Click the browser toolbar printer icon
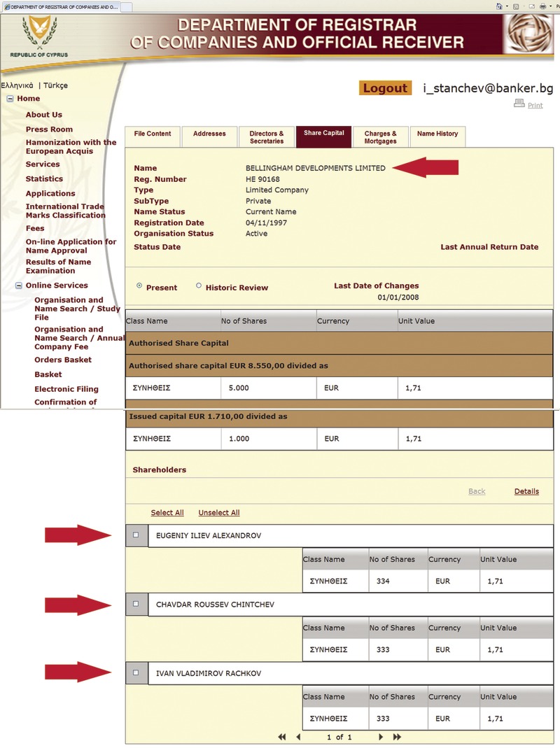 (542, 6)
